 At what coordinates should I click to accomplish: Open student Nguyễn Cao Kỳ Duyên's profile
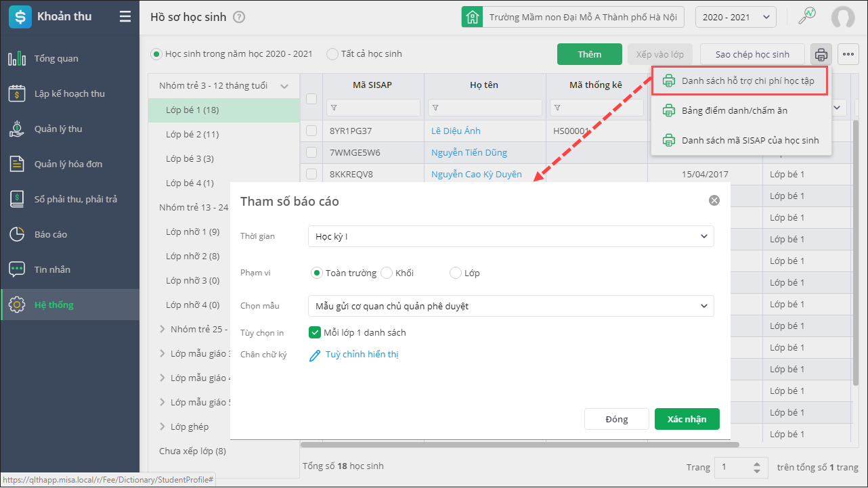[477, 174]
